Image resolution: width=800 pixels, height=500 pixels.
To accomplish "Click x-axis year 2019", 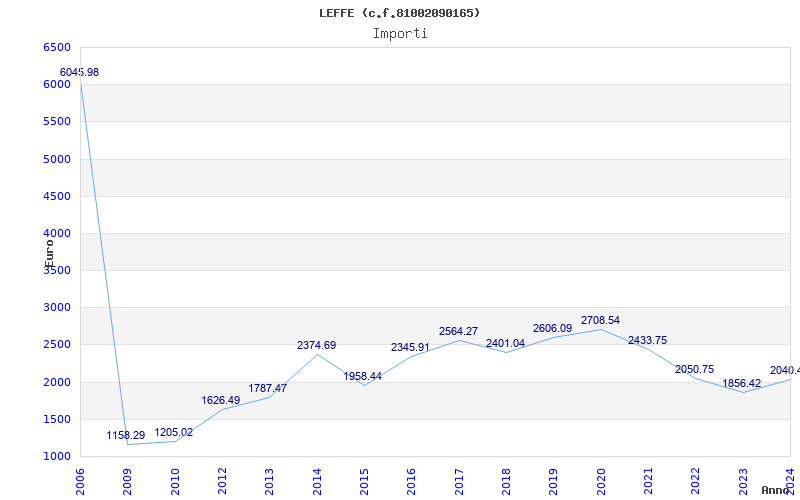I will (x=554, y=482).
